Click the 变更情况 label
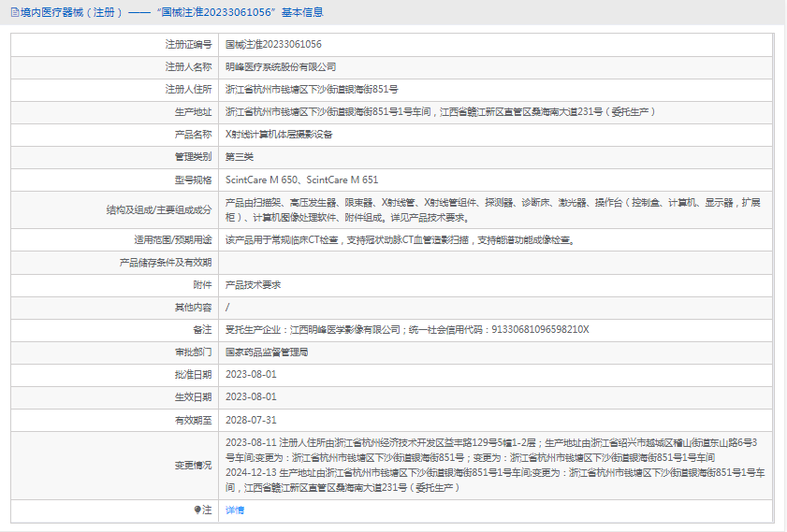This screenshot has width=787, height=532. 193,466
